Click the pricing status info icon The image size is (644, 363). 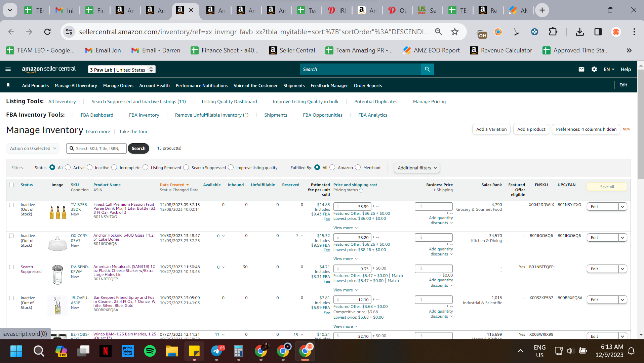tap(361, 191)
